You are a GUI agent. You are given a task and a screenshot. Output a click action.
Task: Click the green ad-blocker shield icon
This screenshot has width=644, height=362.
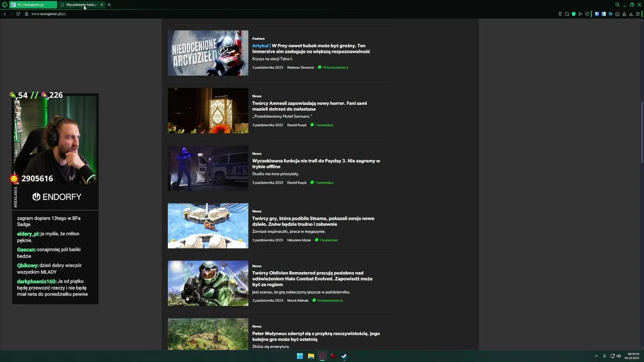tap(574, 14)
